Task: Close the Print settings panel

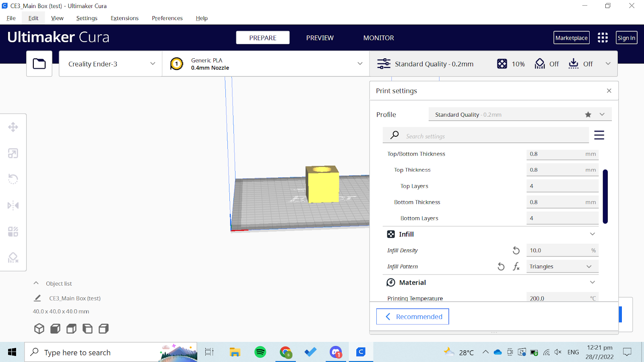Action: pyautogui.click(x=609, y=90)
